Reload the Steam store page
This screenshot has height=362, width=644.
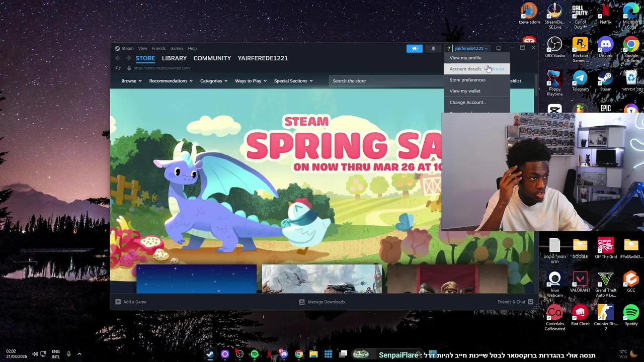(118, 68)
